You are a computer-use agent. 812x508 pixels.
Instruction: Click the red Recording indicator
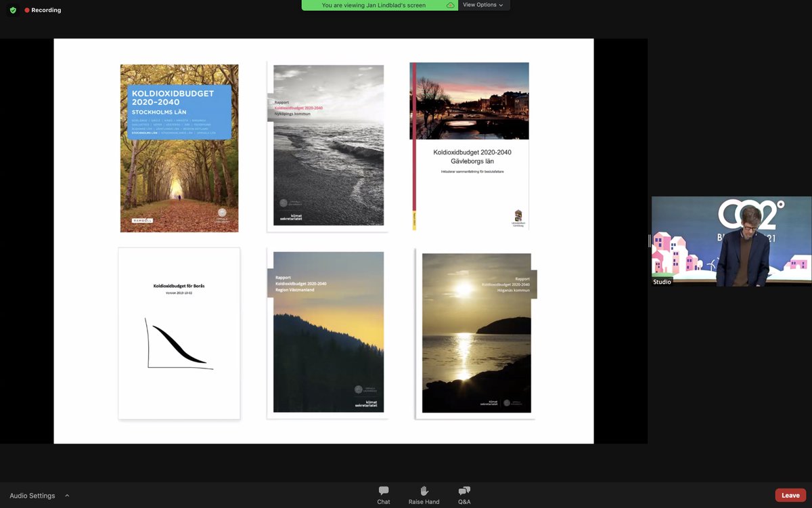43,10
